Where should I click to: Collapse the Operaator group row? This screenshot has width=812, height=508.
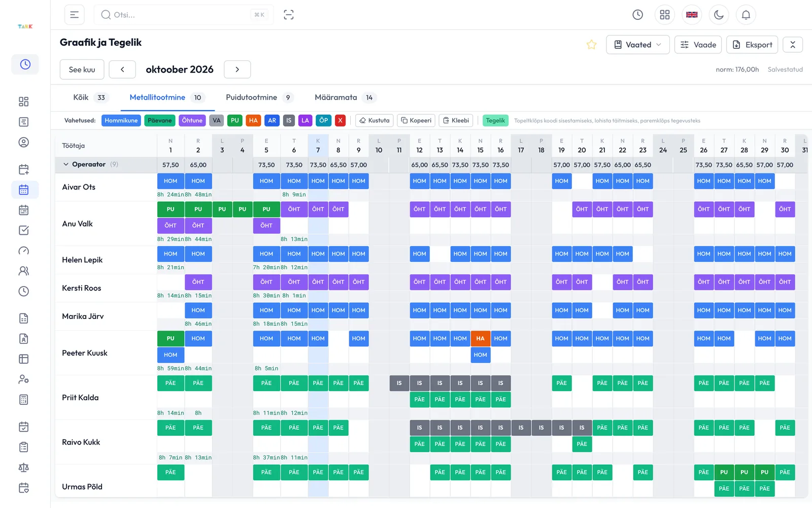(65, 164)
